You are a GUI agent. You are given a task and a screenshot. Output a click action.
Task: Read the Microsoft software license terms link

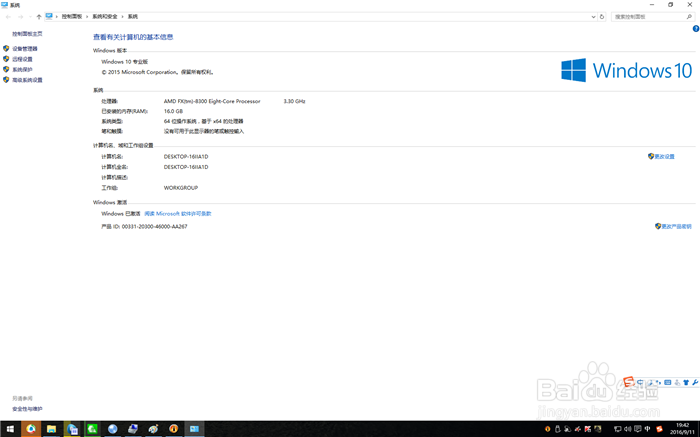[x=178, y=213]
